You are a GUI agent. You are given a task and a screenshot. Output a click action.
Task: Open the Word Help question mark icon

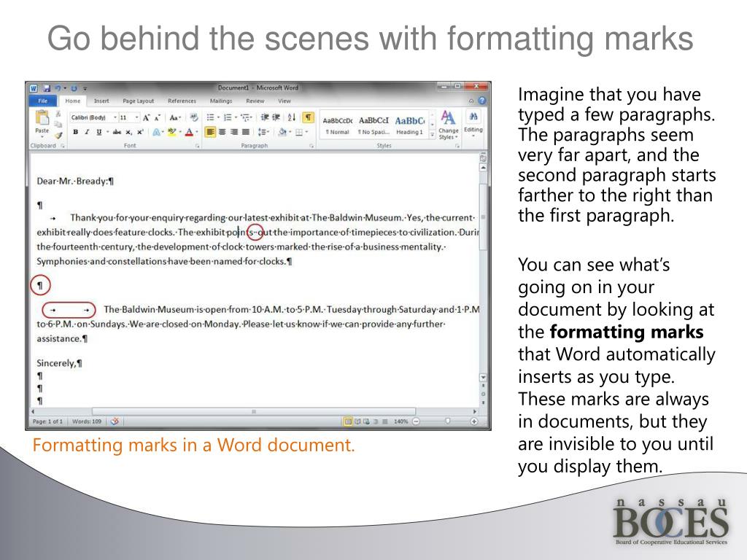pyautogui.click(x=482, y=101)
